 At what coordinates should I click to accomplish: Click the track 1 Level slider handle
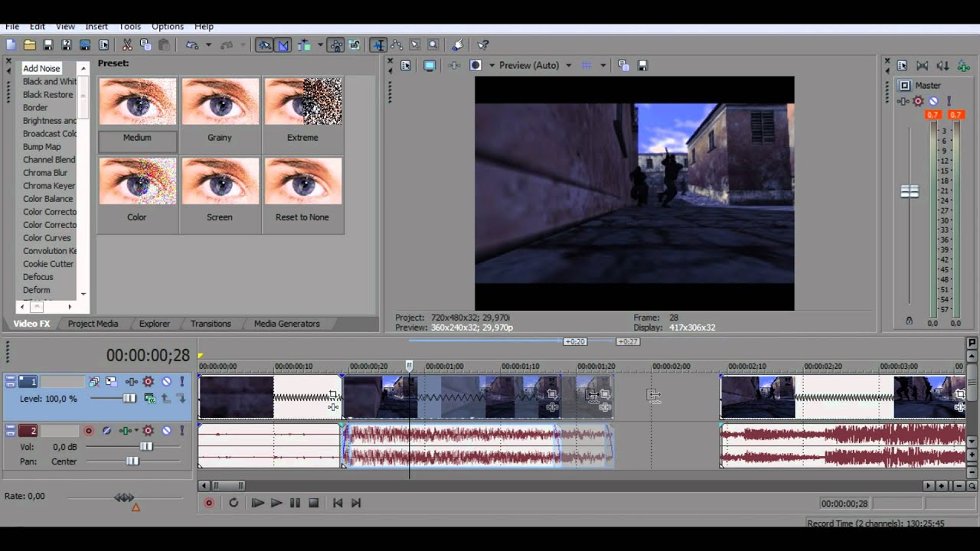(x=129, y=399)
